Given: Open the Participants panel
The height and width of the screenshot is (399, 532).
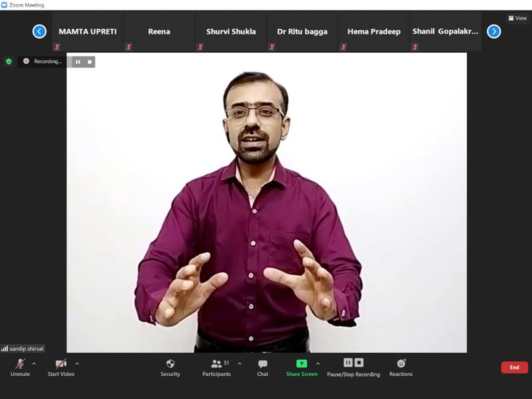Looking at the screenshot, I should 217,364.
